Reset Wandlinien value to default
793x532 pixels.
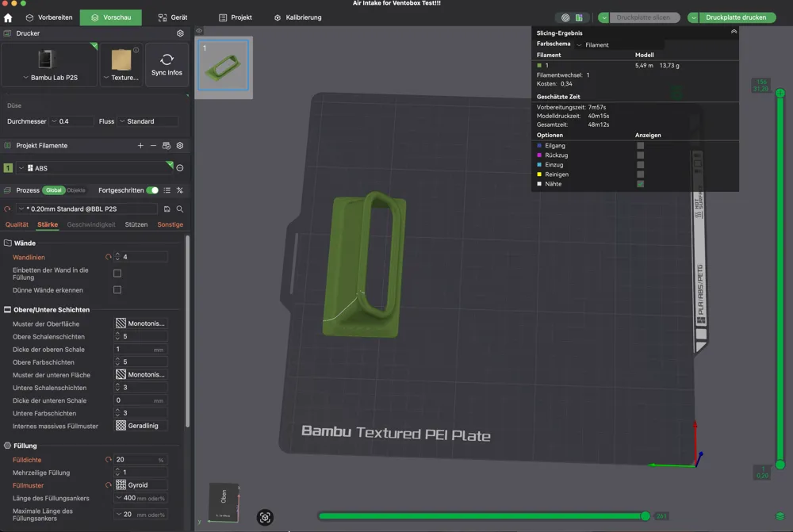tap(108, 257)
